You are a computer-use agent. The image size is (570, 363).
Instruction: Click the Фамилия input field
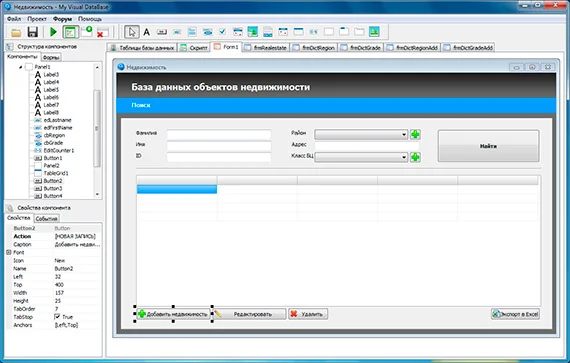click(219, 135)
